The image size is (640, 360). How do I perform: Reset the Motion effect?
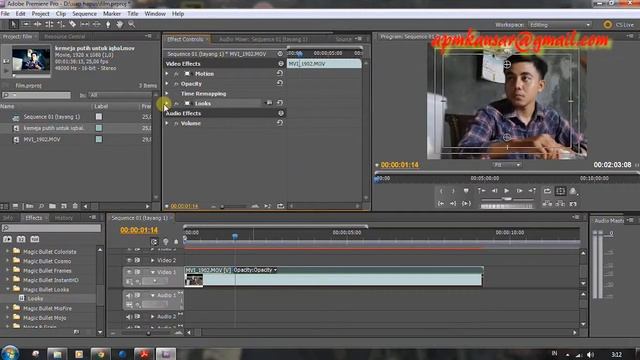point(280,73)
